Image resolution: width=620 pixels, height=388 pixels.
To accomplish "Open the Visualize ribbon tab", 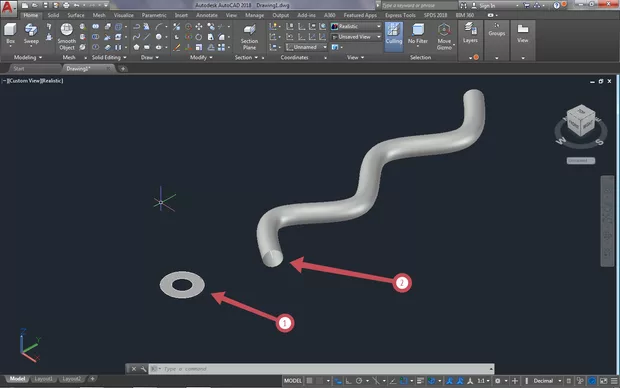I will [x=123, y=15].
